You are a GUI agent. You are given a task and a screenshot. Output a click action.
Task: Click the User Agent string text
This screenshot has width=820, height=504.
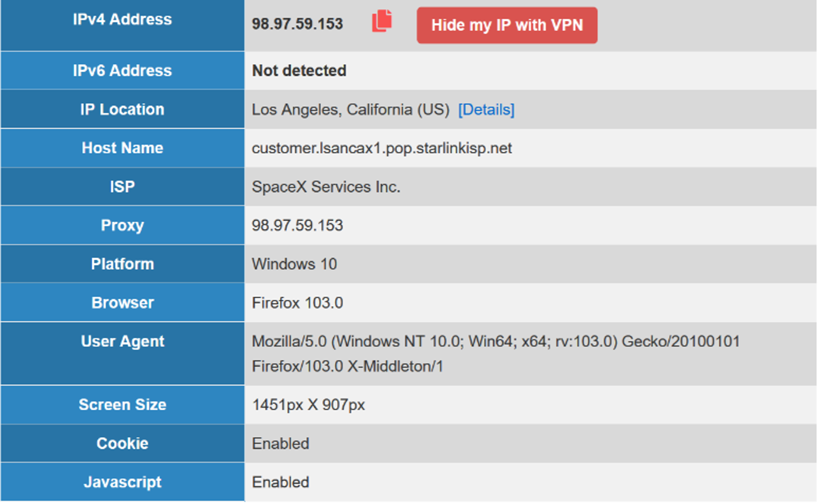pos(495,341)
